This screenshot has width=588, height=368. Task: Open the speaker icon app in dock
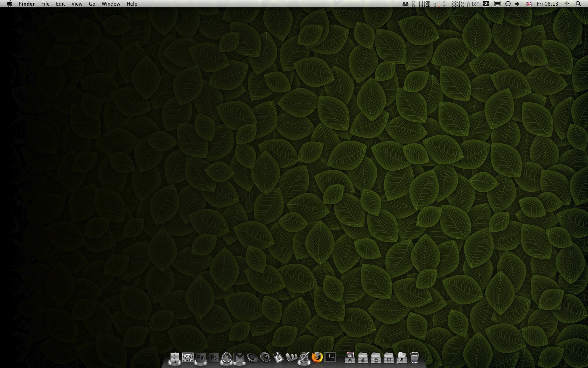[252, 358]
